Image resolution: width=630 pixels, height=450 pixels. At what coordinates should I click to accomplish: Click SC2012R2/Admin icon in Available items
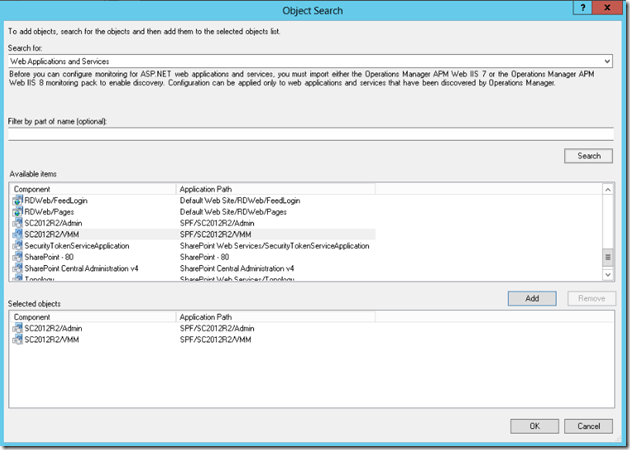click(17, 223)
